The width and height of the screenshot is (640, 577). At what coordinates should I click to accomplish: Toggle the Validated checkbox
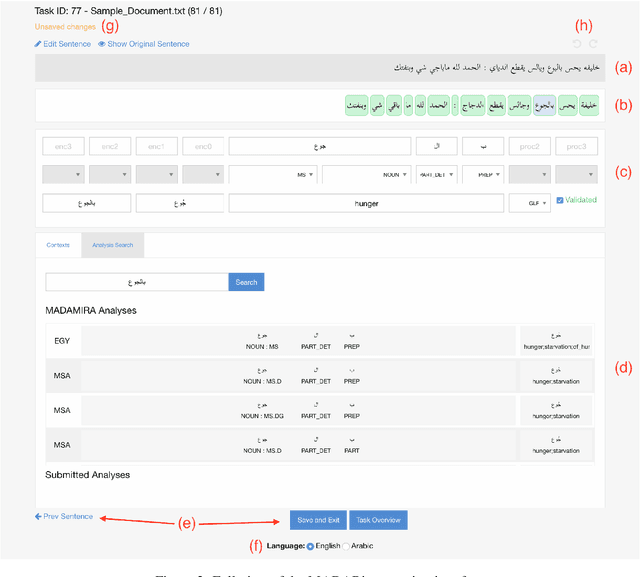[x=560, y=200]
